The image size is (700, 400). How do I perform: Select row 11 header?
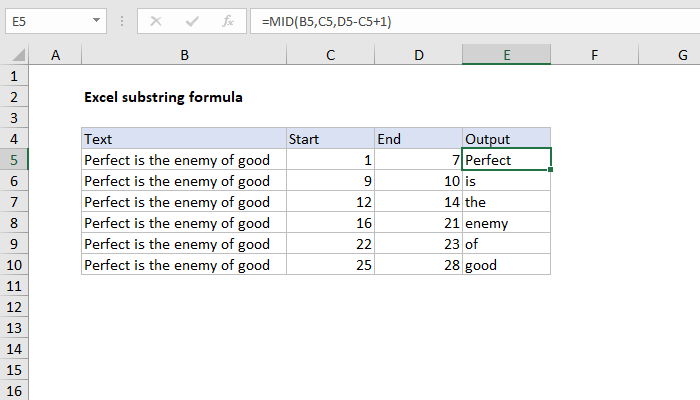point(14,286)
